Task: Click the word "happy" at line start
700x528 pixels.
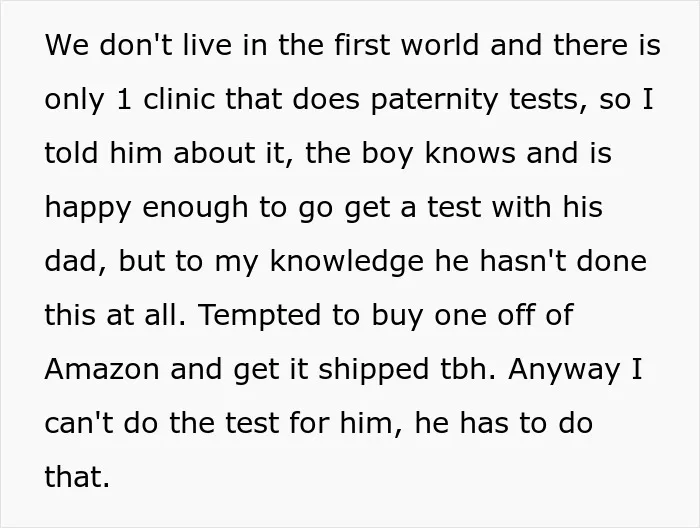Action: 88,208
